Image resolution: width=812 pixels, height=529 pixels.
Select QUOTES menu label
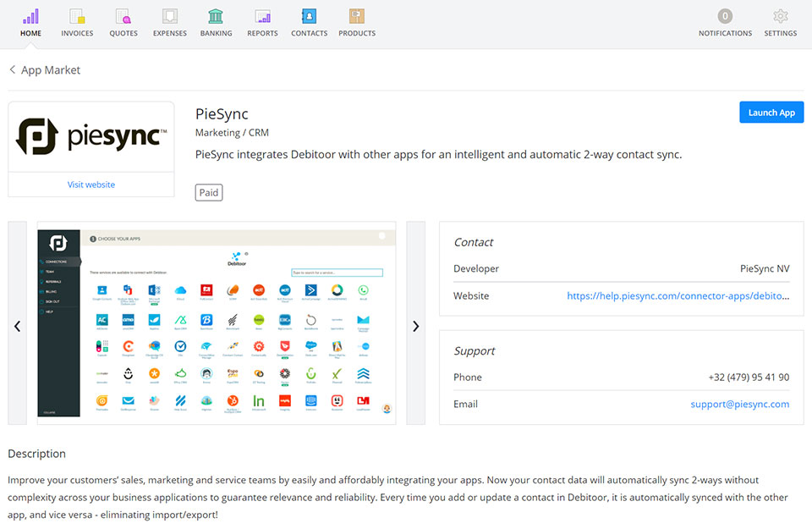point(123,33)
